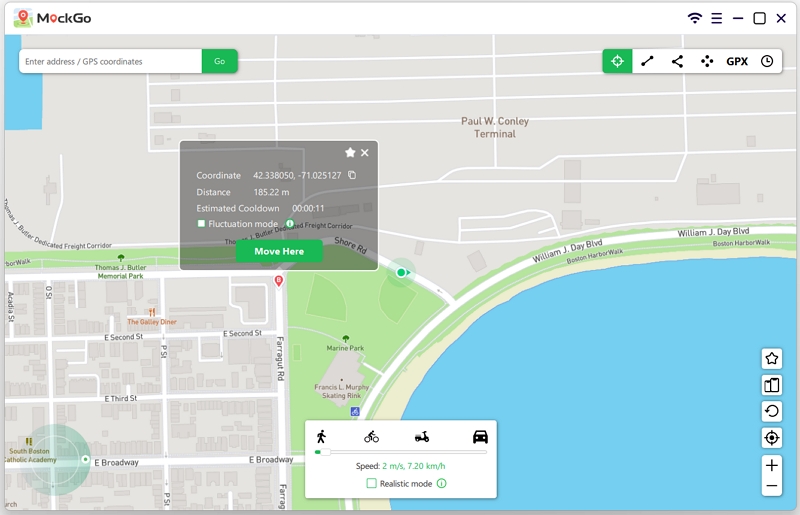This screenshot has height=515, width=800.
Task: Center map on current location target icon
Action: pos(771,437)
